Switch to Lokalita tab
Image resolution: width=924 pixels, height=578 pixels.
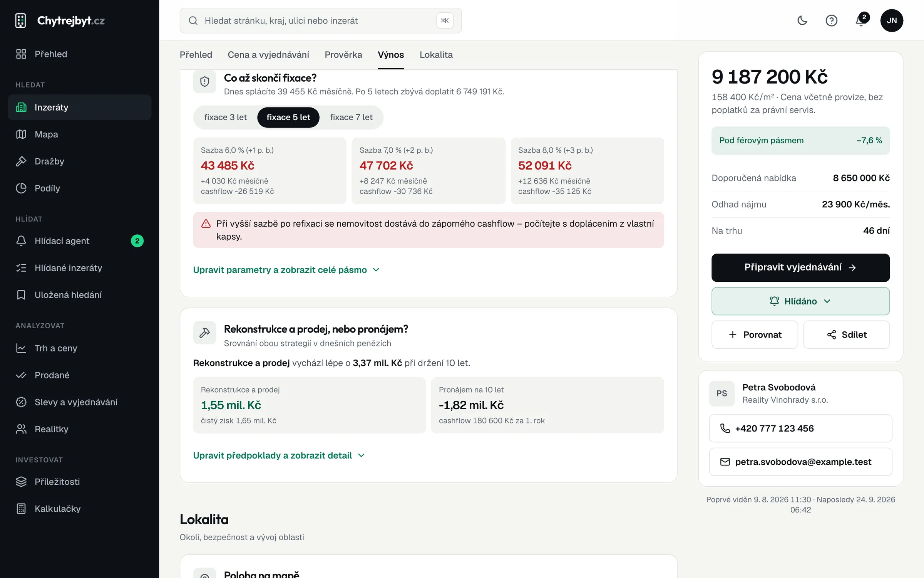(x=436, y=55)
